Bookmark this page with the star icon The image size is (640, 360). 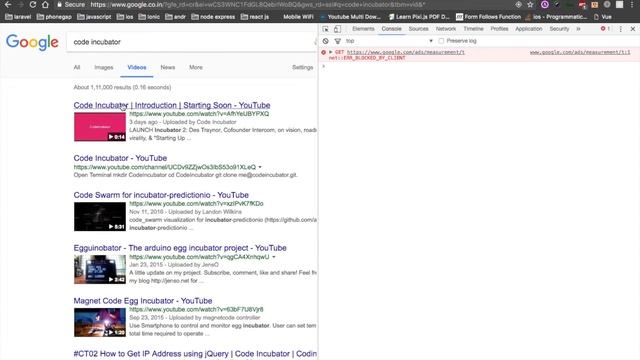530,4
